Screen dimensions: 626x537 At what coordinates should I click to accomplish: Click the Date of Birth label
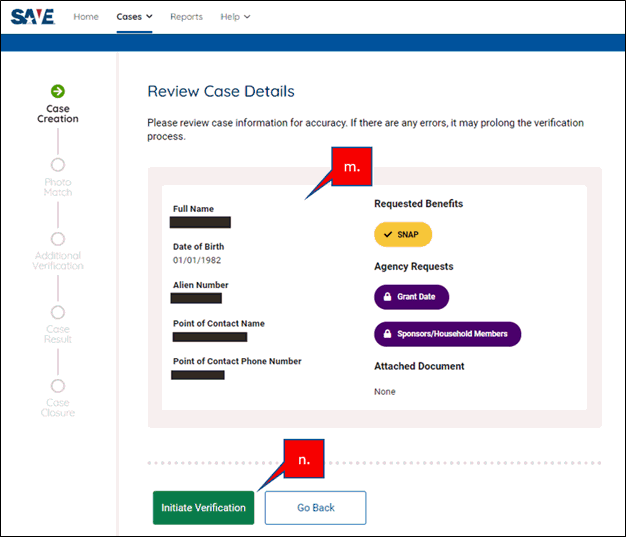click(198, 246)
